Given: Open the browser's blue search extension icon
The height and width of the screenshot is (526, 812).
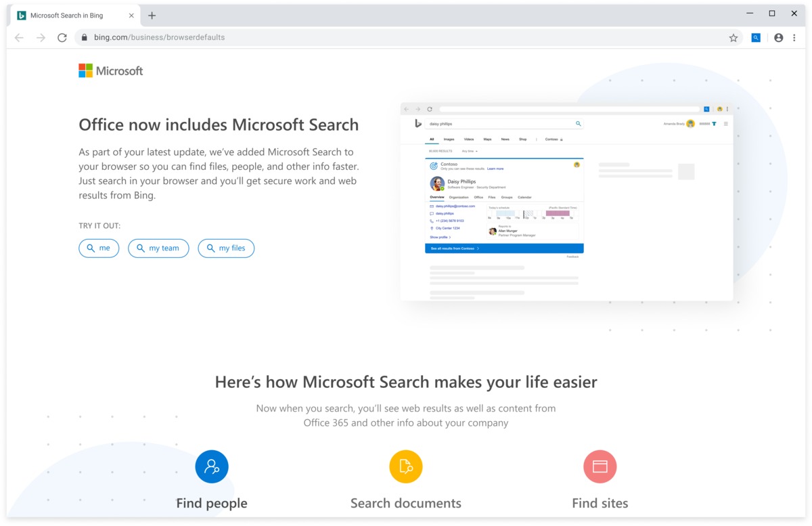Looking at the screenshot, I should point(756,37).
